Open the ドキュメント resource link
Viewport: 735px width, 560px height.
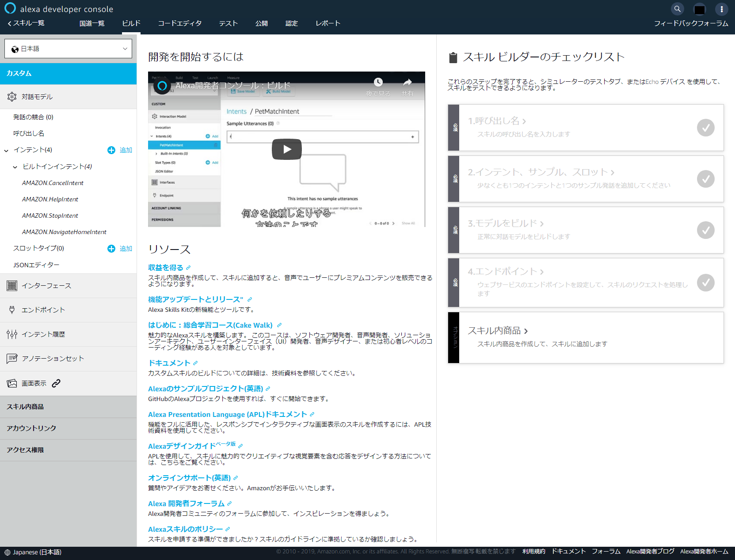click(169, 363)
